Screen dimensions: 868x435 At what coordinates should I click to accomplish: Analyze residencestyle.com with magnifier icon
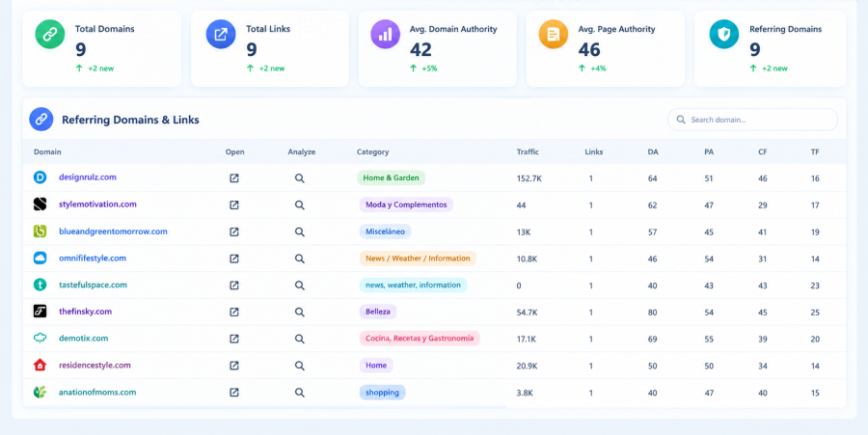(300, 366)
